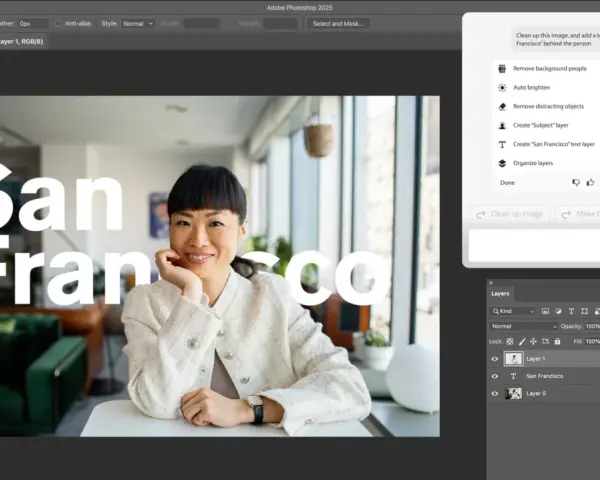
Task: Click the sun icon beside Auto brighten
Action: tap(502, 88)
